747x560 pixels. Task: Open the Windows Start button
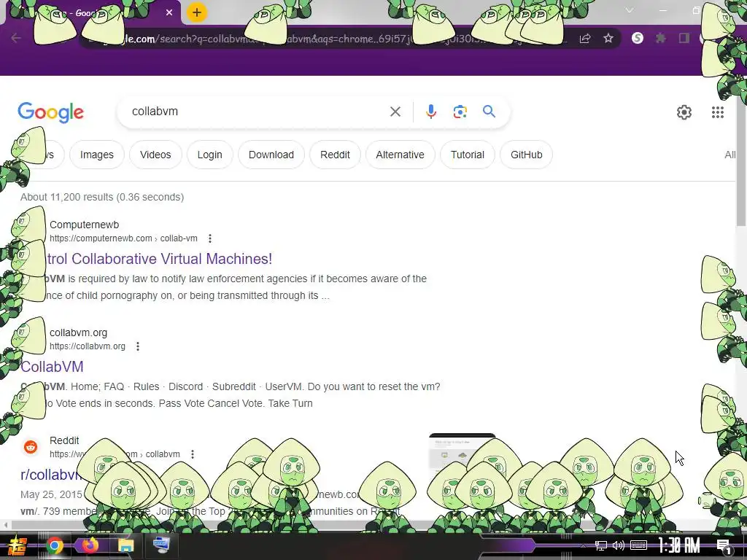18,545
